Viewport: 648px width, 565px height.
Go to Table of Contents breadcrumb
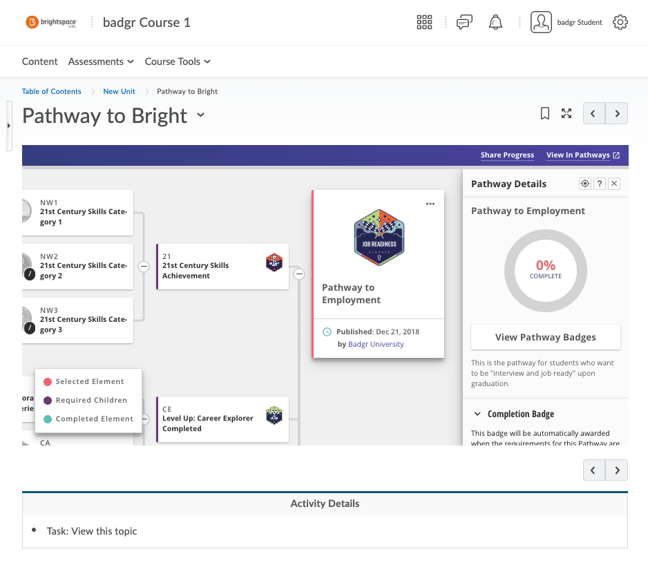pyautogui.click(x=52, y=91)
